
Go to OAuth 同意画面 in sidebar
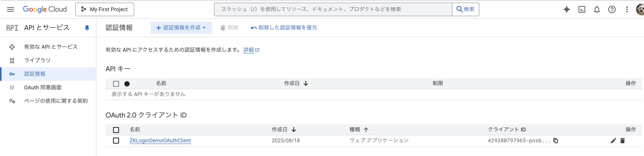(43, 87)
